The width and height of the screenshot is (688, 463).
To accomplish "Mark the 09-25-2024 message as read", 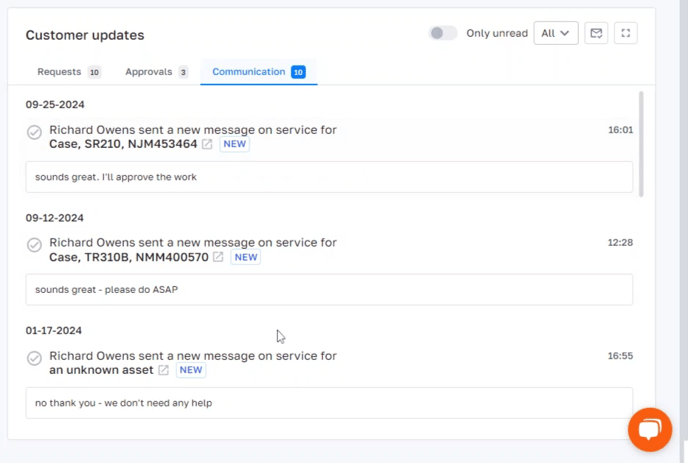I will (34, 132).
